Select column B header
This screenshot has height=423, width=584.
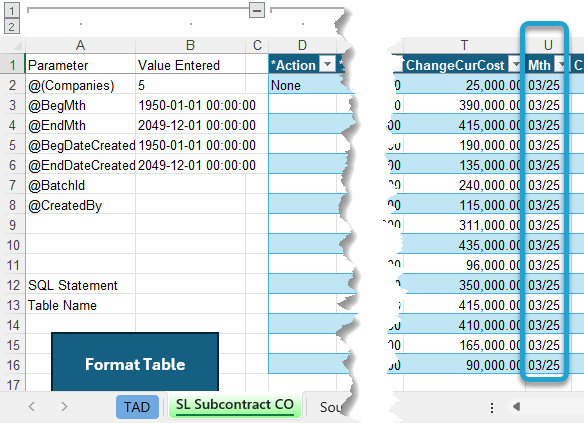click(190, 45)
